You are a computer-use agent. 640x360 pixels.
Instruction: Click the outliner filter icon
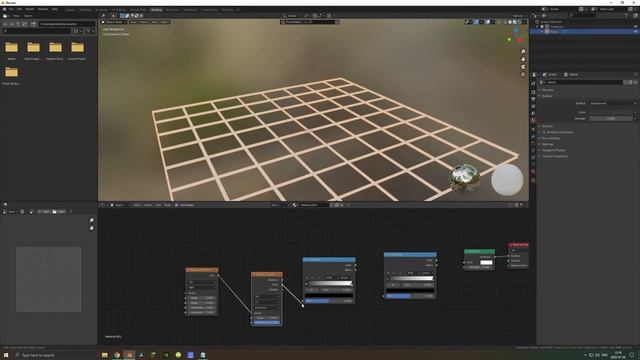click(x=626, y=15)
